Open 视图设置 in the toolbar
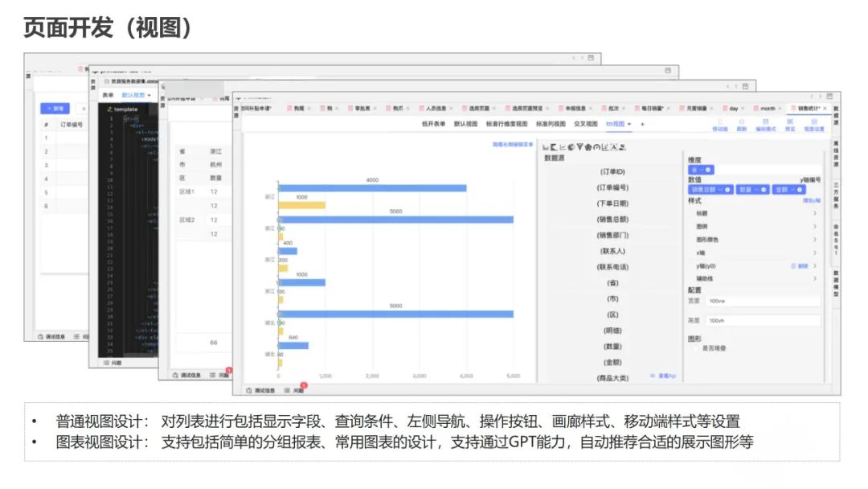 (x=814, y=125)
